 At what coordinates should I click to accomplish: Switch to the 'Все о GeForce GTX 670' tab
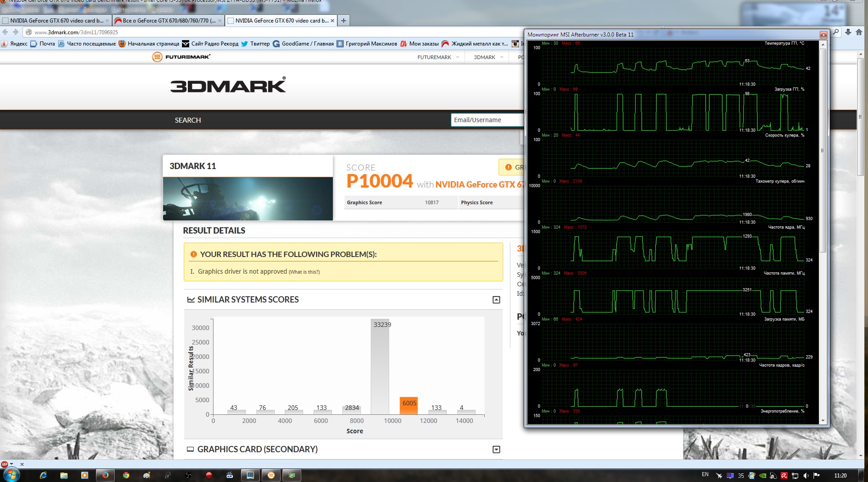[x=168, y=21]
